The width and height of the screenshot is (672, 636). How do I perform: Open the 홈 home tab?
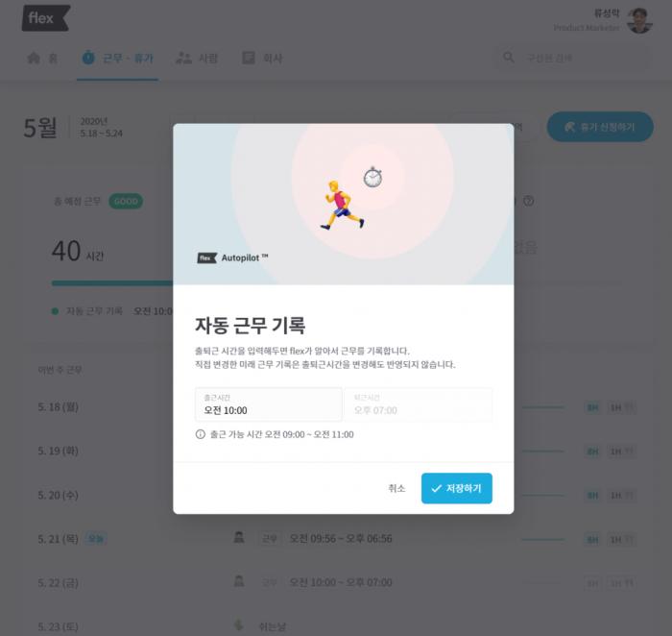(42, 58)
